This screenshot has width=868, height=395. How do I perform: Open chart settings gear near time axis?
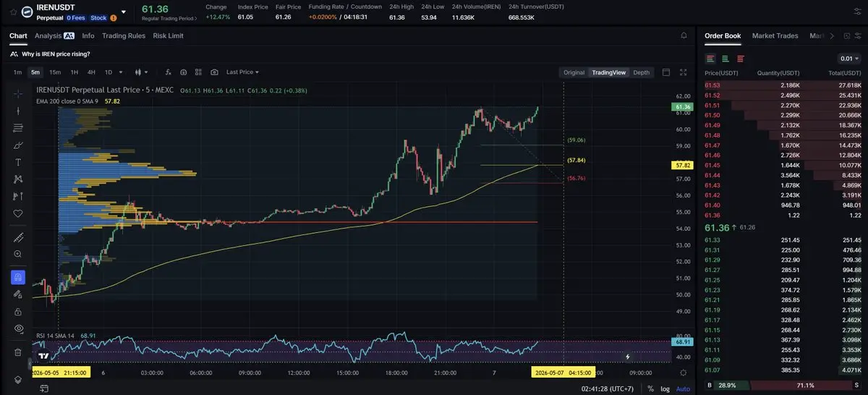[684, 373]
